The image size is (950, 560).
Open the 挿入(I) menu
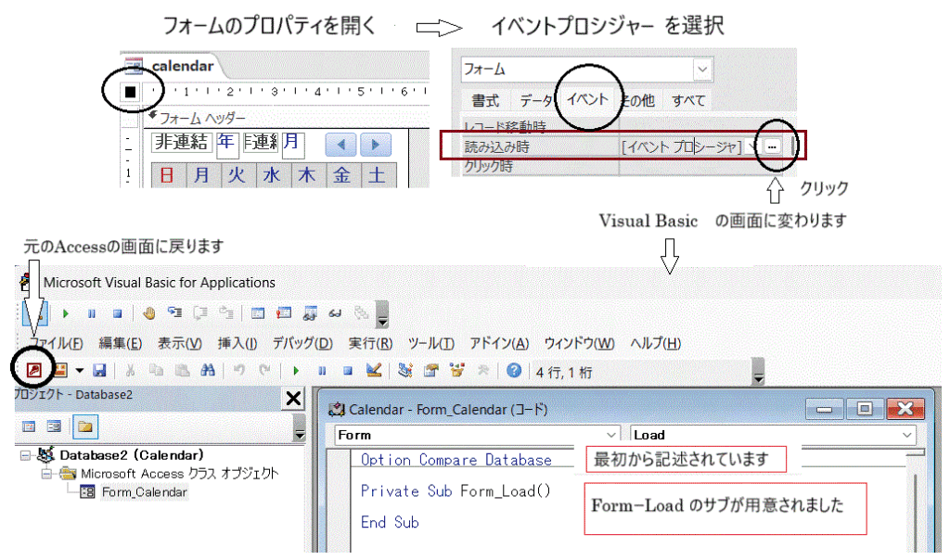tap(237, 343)
